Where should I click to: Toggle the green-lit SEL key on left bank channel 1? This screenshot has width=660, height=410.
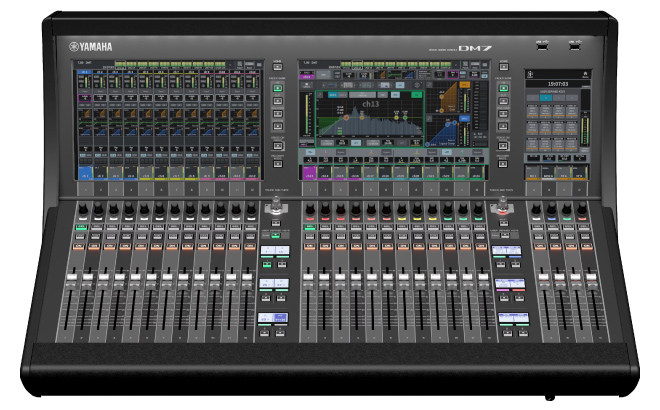[82, 227]
